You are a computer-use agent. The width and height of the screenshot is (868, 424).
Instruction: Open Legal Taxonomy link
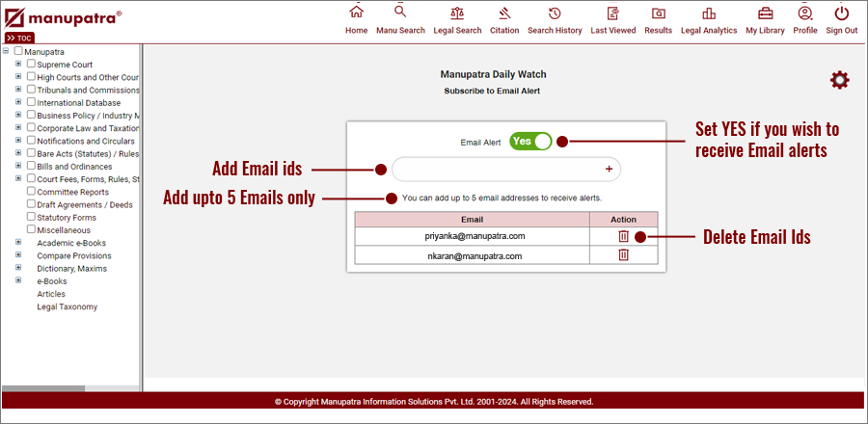[67, 306]
